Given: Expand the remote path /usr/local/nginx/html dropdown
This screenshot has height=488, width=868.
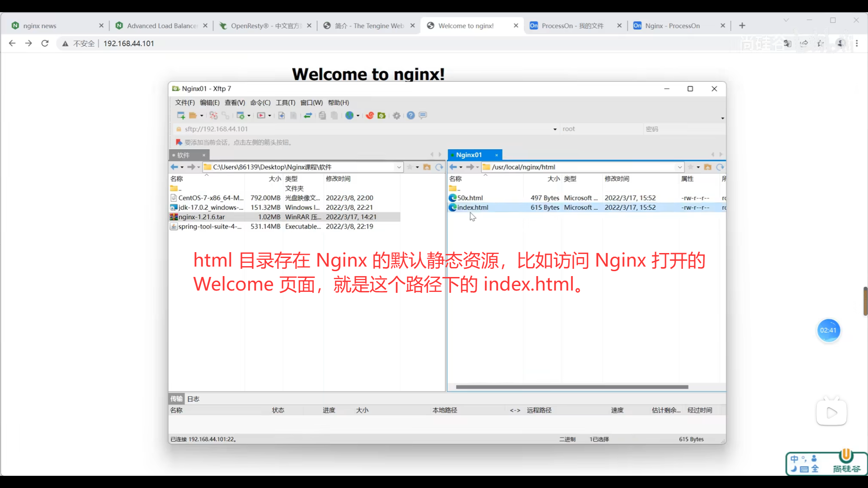Looking at the screenshot, I should 679,167.
